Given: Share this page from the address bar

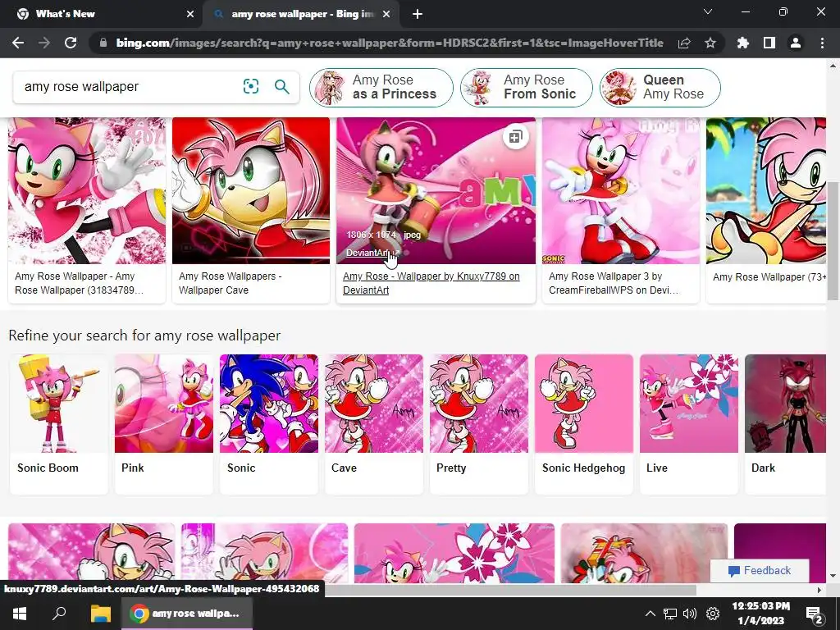Looking at the screenshot, I should pyautogui.click(x=684, y=43).
